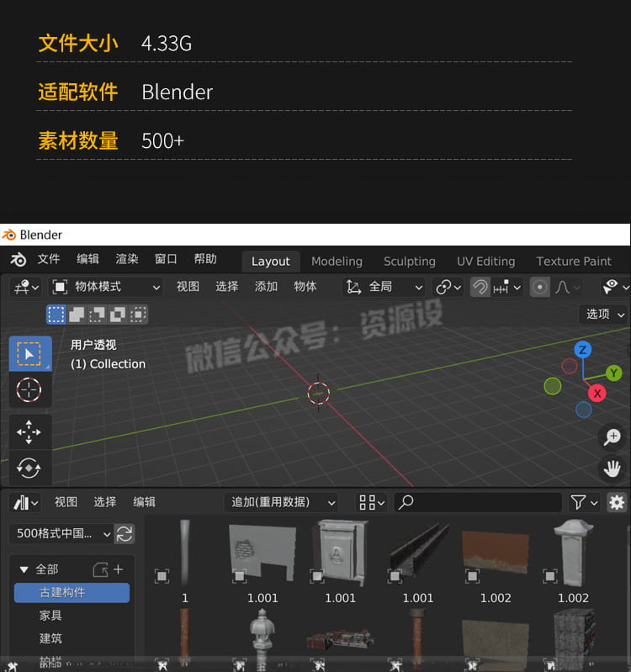The image size is (631, 672).
Task: Toggle the snap magnet button
Action: 480,287
